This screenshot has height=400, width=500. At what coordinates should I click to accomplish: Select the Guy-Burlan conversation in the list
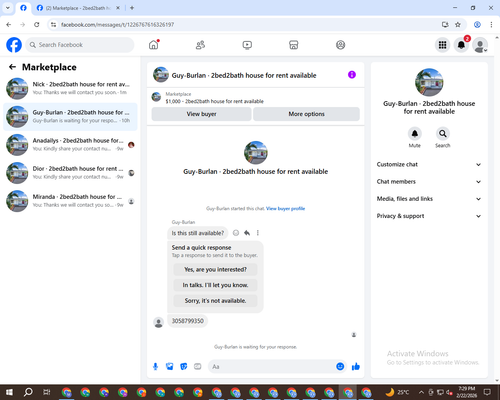pos(70,117)
